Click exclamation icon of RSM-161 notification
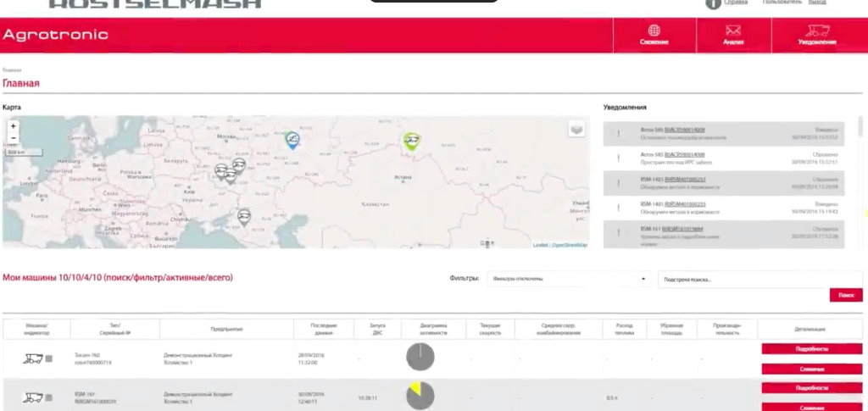The height and width of the screenshot is (411, 868). coord(618,233)
